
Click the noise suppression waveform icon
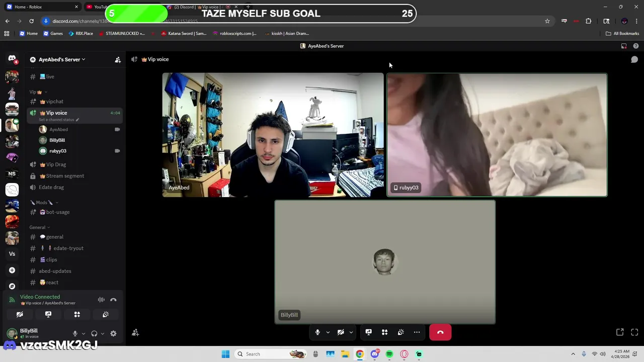pos(101,300)
